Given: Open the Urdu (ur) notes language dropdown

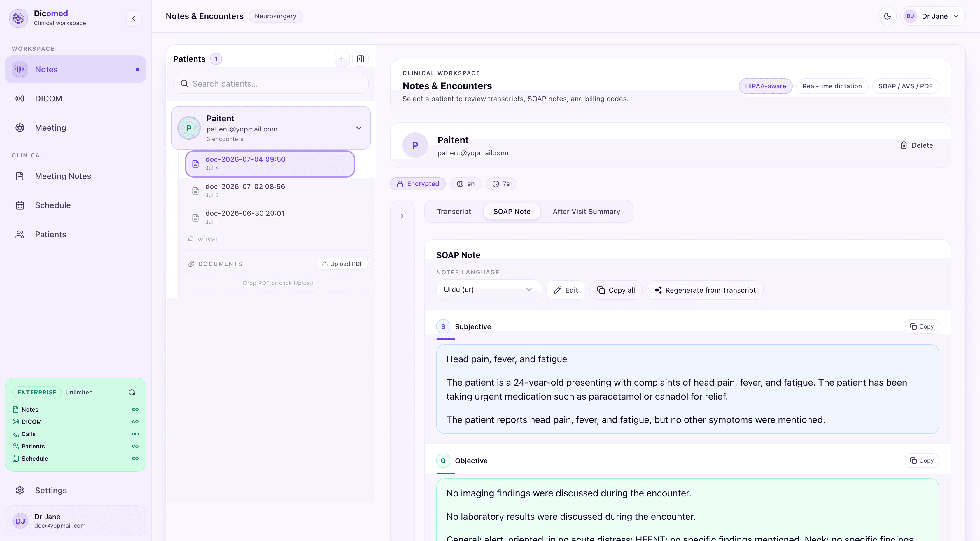Looking at the screenshot, I should [x=489, y=290].
